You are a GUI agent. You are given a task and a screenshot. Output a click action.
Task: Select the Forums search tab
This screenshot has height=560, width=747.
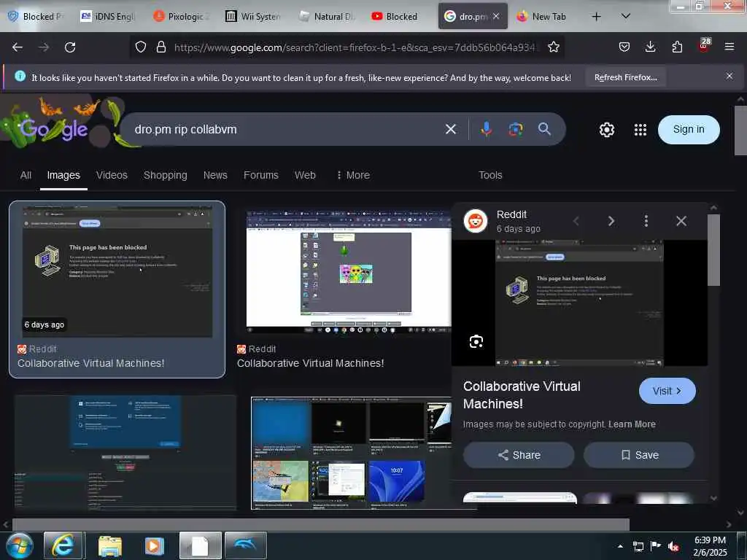point(261,175)
